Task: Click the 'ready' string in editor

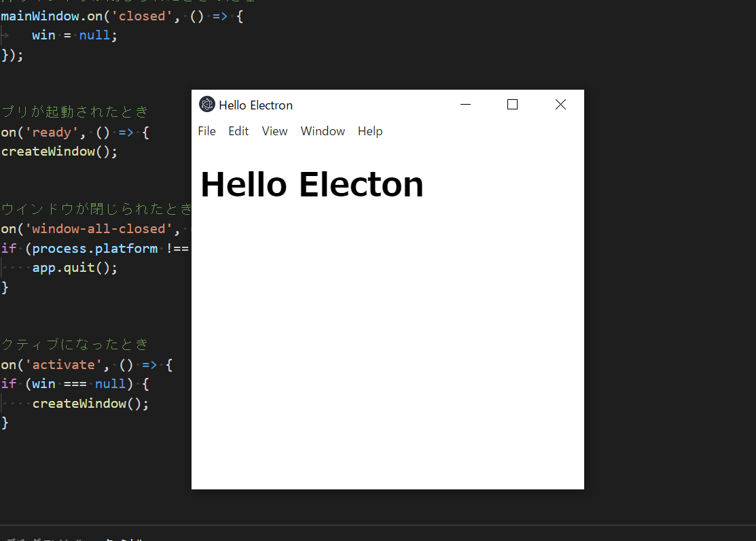Action: [52, 133]
